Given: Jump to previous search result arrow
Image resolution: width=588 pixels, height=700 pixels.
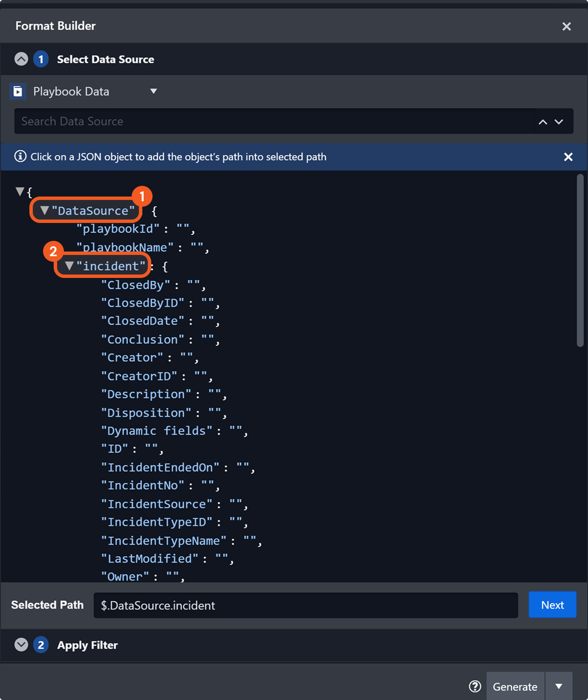Looking at the screenshot, I should [x=542, y=122].
